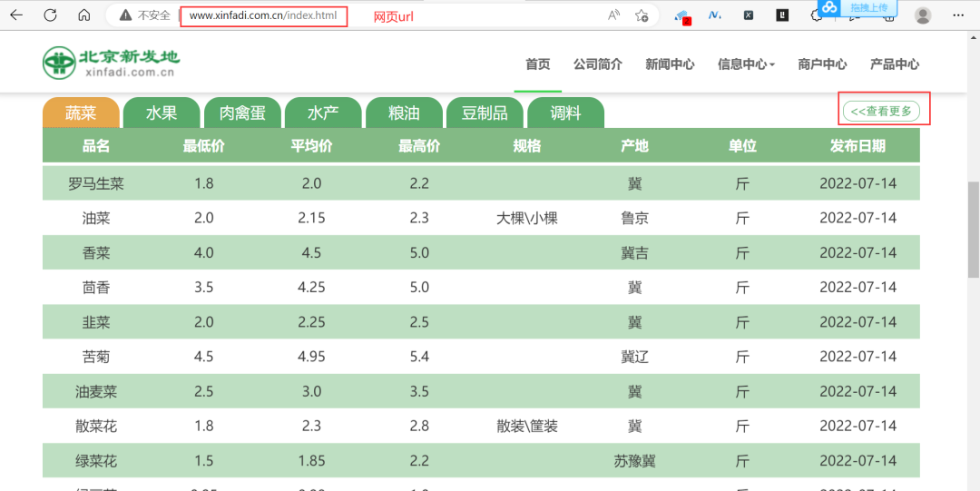Switch to the 水果 tab
980x491 pixels.
[x=162, y=113]
